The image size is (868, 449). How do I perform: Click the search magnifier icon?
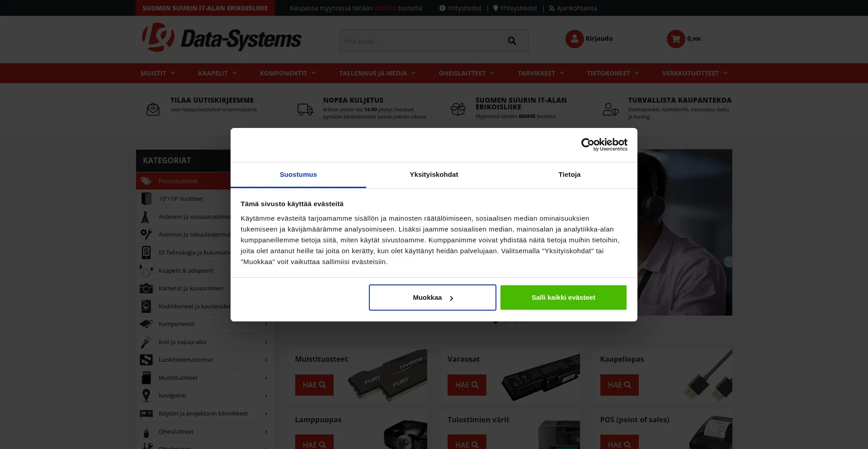[512, 41]
